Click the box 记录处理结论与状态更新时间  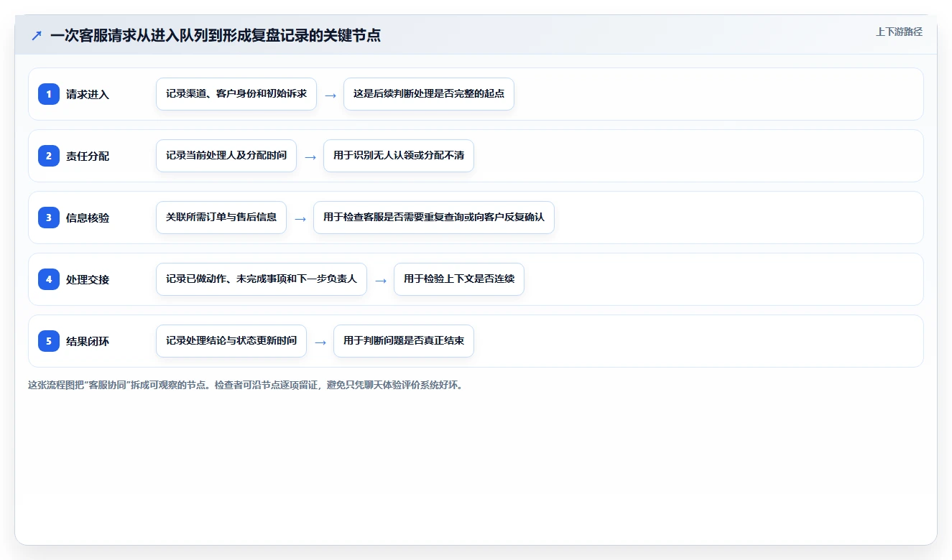(x=231, y=341)
